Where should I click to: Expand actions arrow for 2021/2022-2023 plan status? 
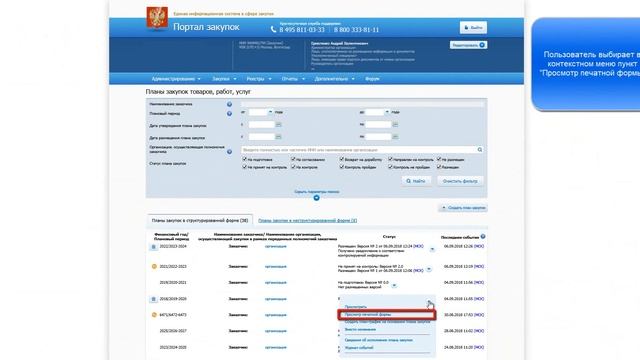tap(429, 269)
